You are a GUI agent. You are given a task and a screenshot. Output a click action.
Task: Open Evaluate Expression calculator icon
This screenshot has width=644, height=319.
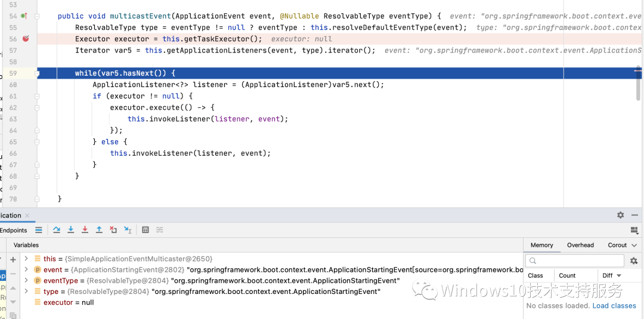[145, 230]
